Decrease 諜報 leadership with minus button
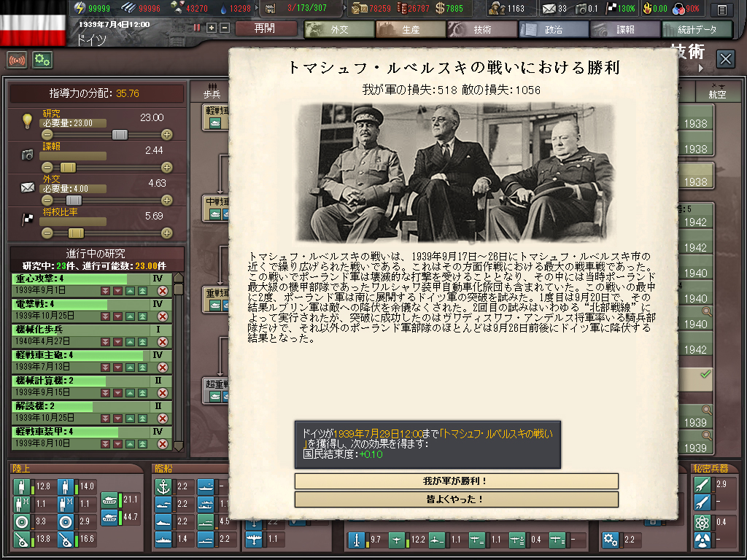Image resolution: width=747 pixels, height=560 pixels. (x=47, y=168)
